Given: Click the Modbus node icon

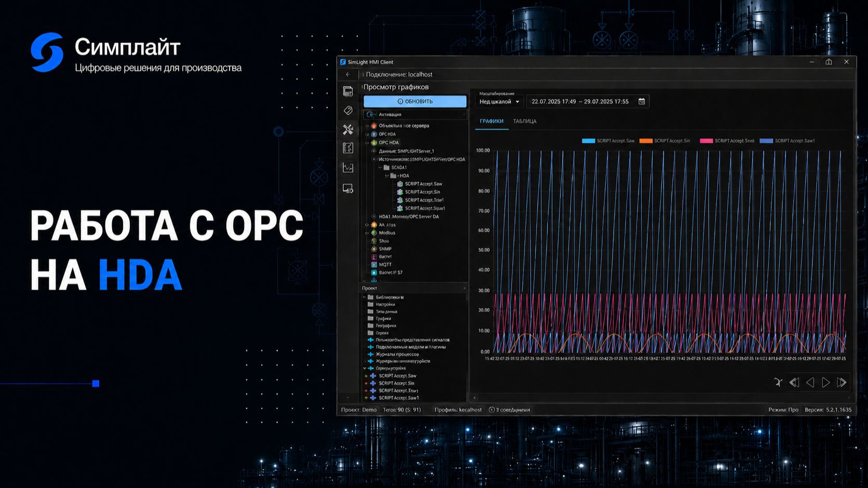Looking at the screenshot, I should click(x=374, y=233).
